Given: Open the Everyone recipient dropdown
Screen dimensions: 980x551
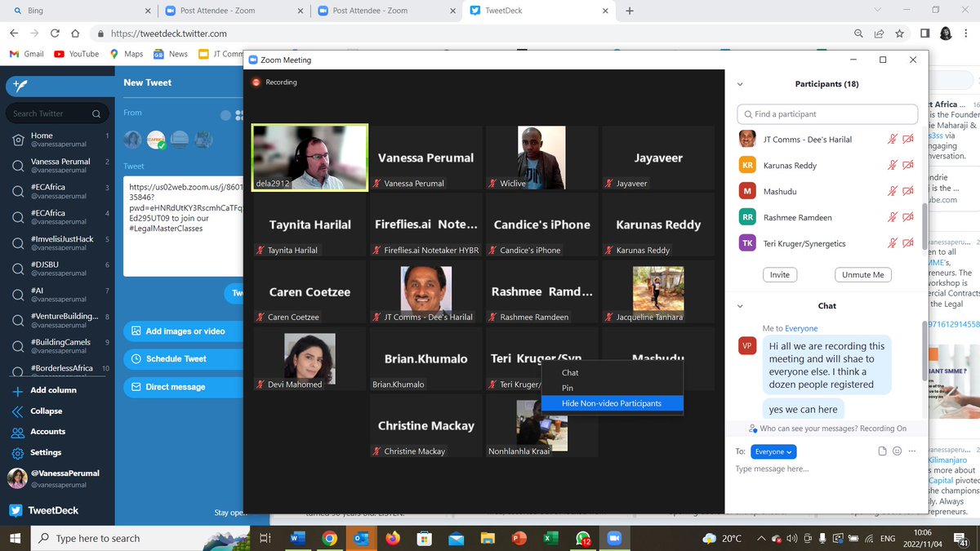Looking at the screenshot, I should 773,451.
